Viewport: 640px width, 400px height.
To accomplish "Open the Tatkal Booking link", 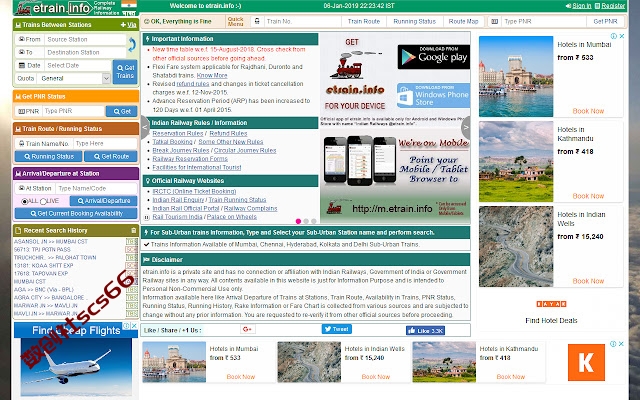I will tap(172, 142).
